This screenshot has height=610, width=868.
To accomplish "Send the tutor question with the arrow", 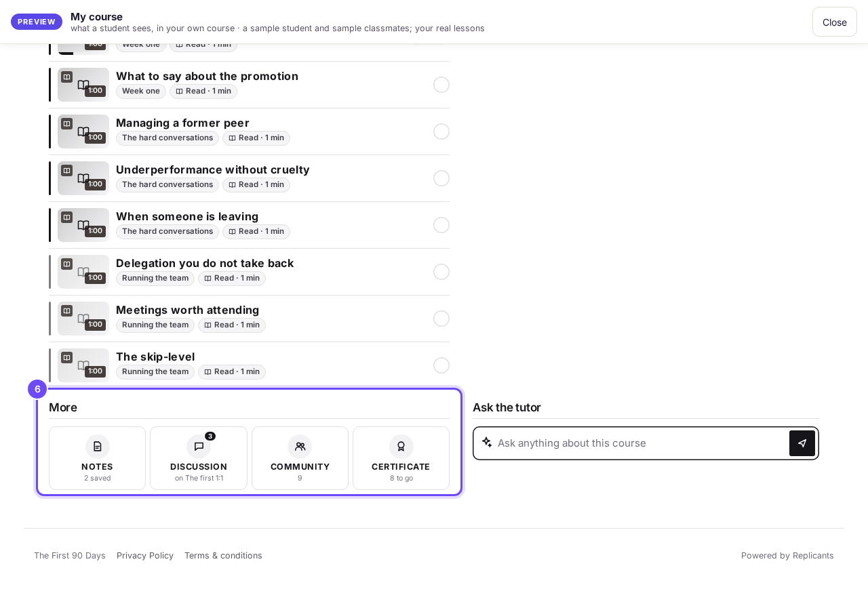I will (802, 443).
